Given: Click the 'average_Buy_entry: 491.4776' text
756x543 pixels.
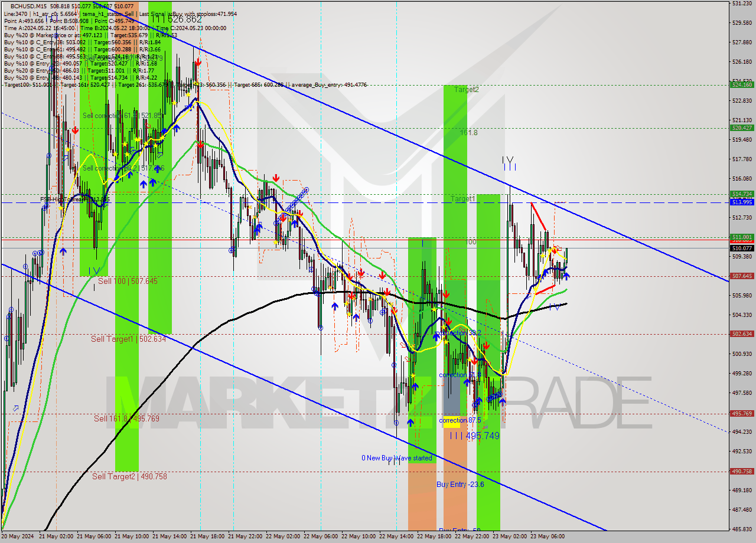Looking at the screenshot, I should tap(328, 85).
